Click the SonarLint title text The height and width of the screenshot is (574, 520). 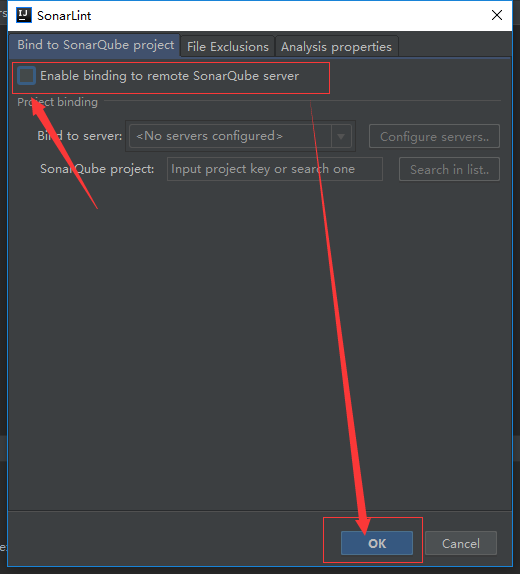[x=64, y=16]
